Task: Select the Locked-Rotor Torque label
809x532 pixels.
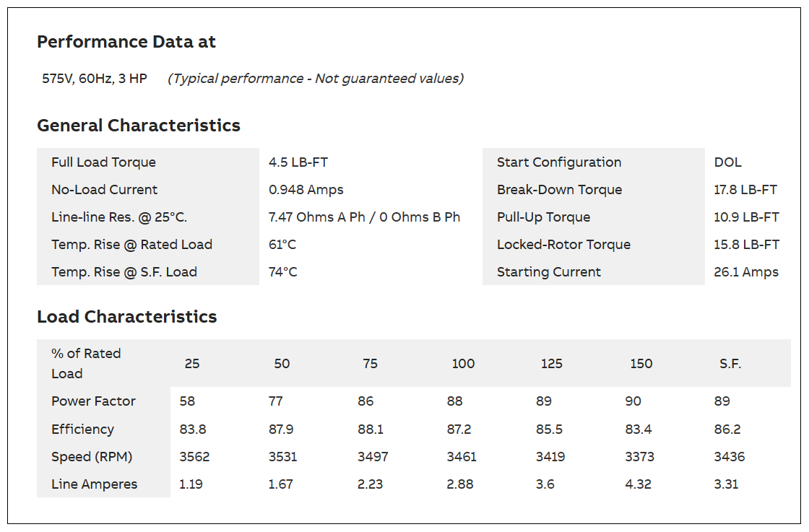Action: pyautogui.click(x=563, y=245)
